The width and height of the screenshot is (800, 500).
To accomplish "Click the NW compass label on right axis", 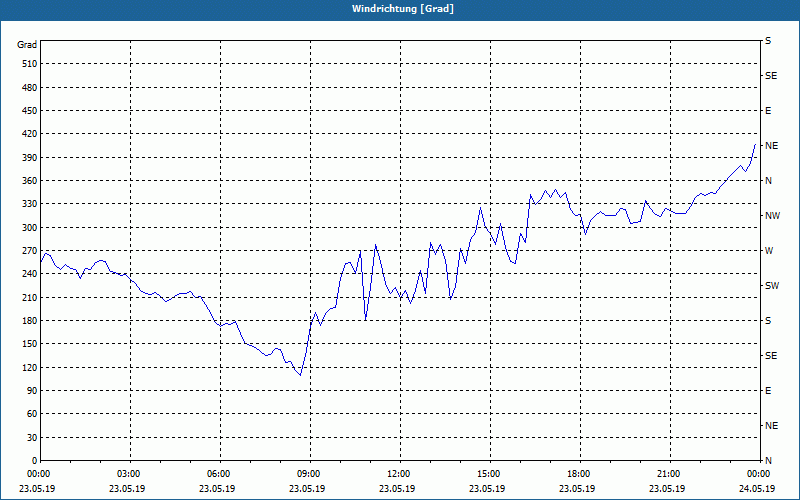I will coord(772,216).
